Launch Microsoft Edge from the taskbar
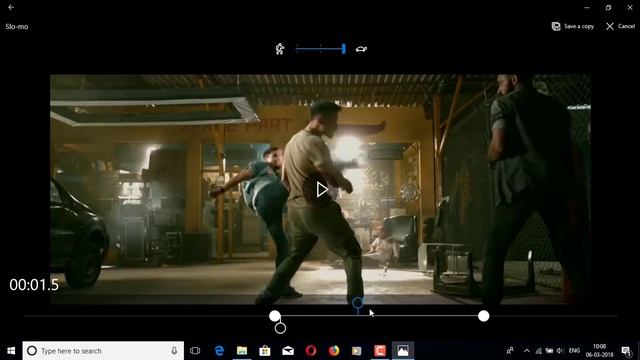640x360 pixels. [219, 351]
